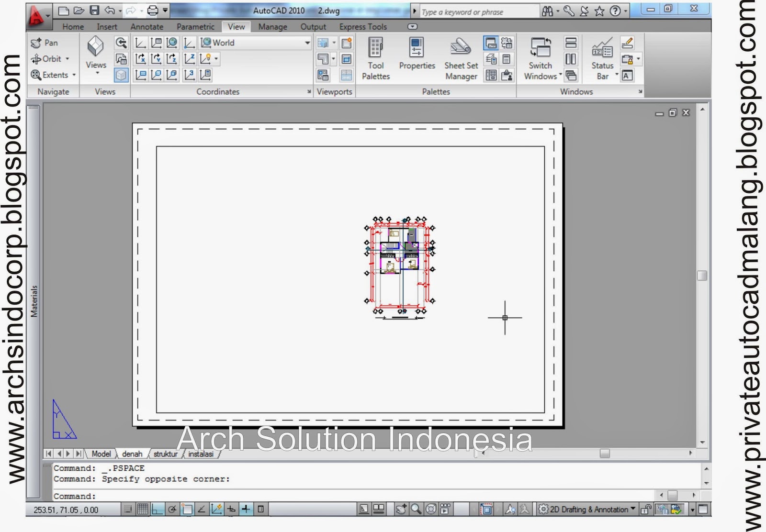The height and width of the screenshot is (532, 766).
Task: Toggle Grid Display in status bar
Action: 143,509
